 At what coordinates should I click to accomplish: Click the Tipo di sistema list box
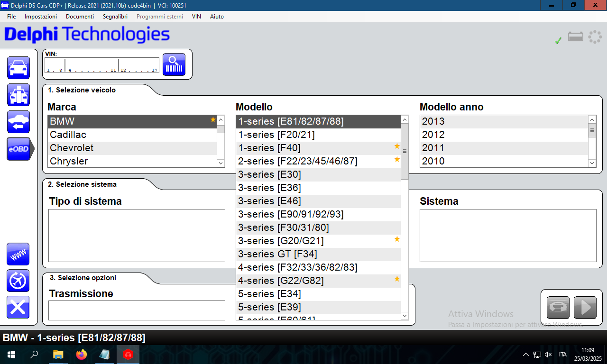pos(137,236)
